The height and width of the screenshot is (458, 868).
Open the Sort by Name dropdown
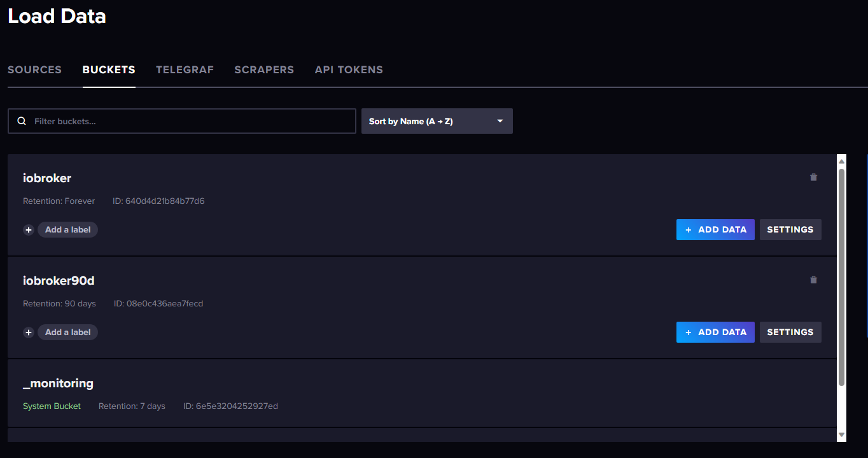coord(437,121)
